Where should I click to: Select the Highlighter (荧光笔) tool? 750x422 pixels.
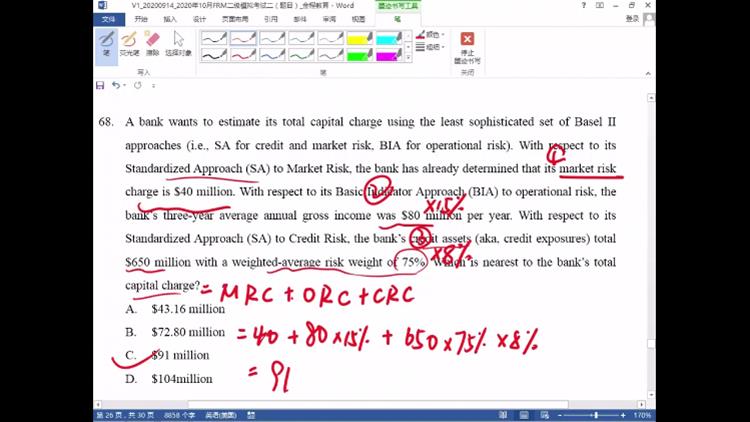click(129, 42)
